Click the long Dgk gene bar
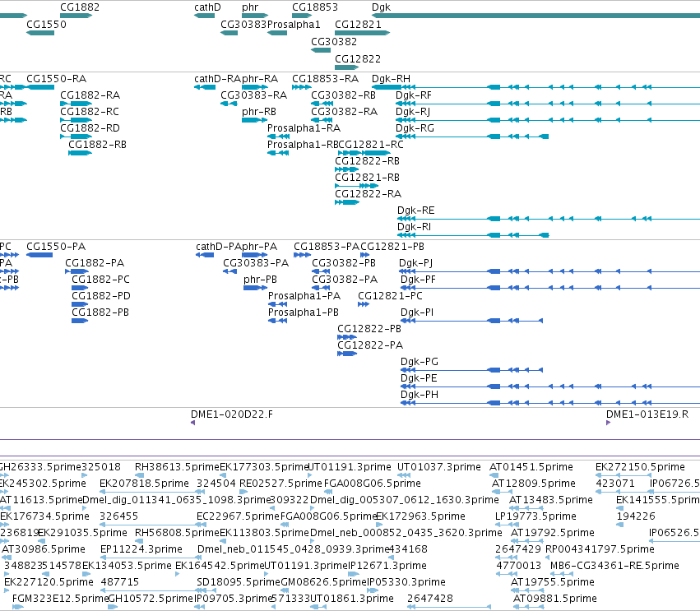The image size is (700, 611). tap(535, 16)
